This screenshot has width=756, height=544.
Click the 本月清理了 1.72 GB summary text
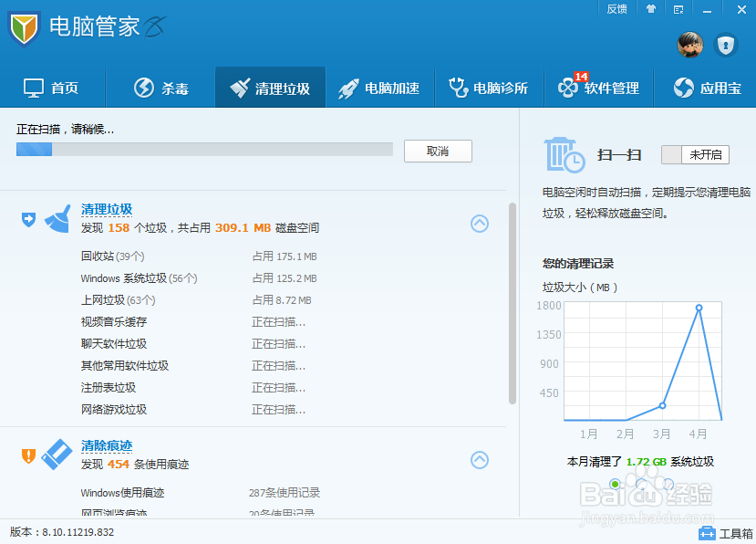(640, 462)
